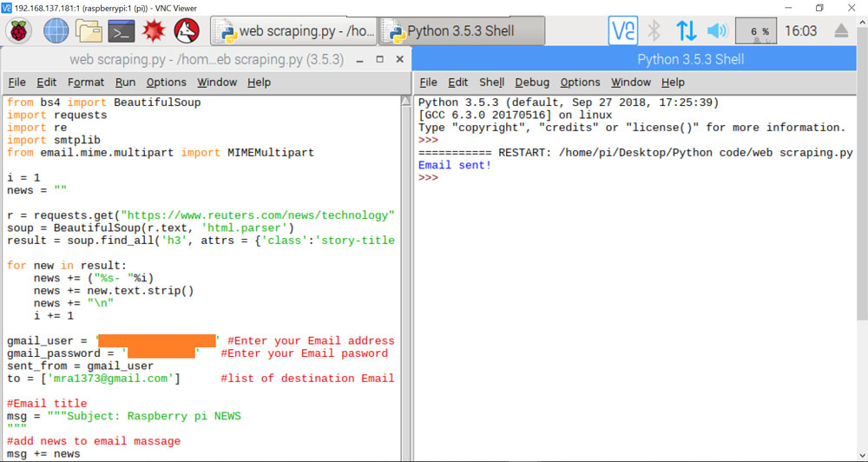This screenshot has width=868, height=462.
Task: Launch the Terminal from the taskbar
Action: coord(122,31)
